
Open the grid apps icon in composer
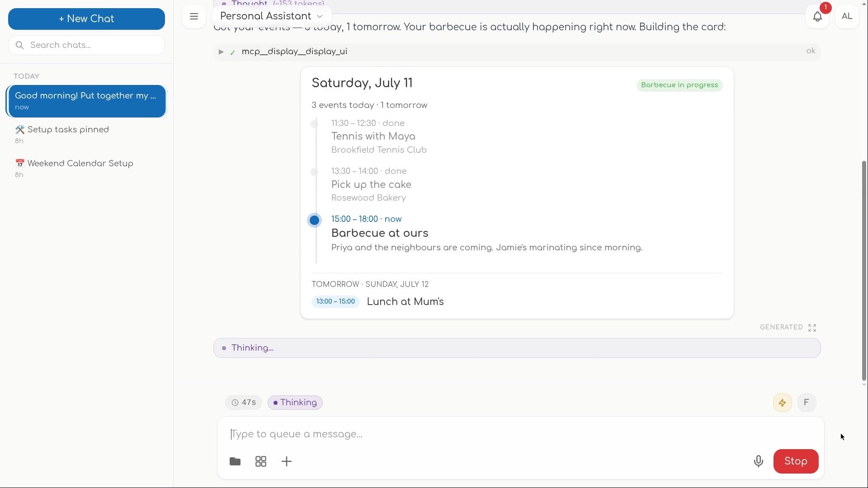[x=261, y=461]
